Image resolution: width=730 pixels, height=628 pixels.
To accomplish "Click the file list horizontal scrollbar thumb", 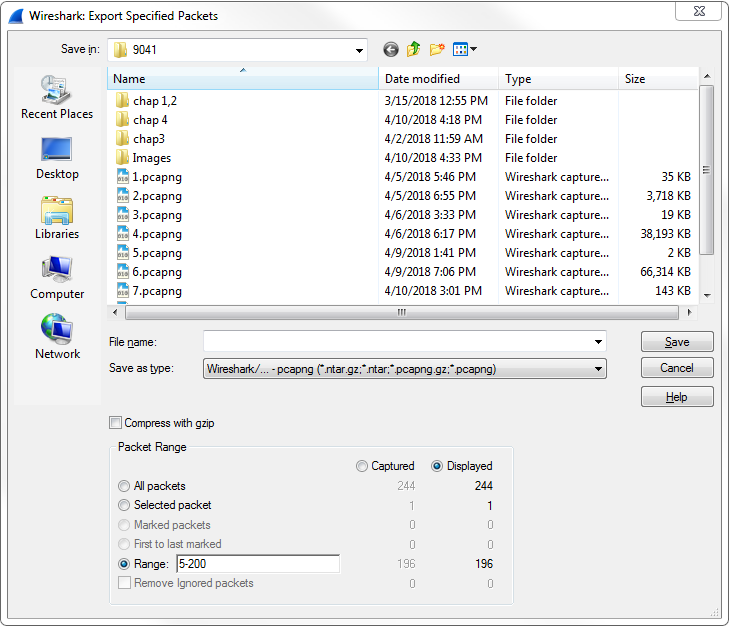I will pos(401,312).
